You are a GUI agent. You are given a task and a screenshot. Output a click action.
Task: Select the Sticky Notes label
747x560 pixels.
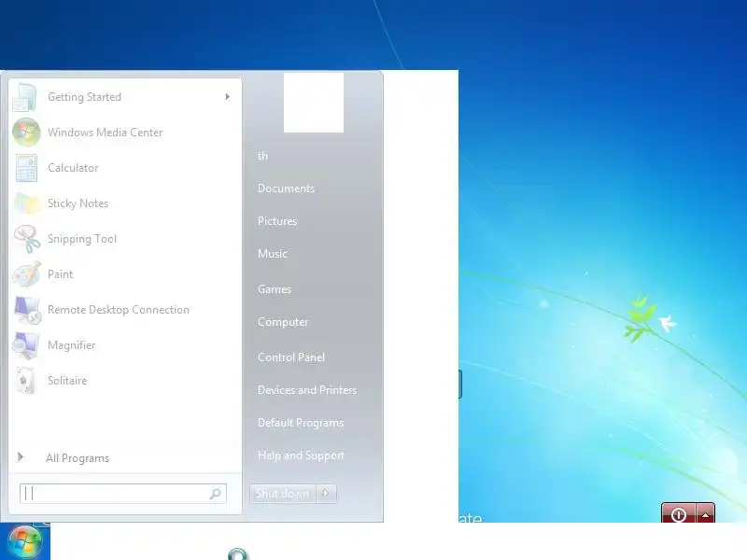coord(78,203)
